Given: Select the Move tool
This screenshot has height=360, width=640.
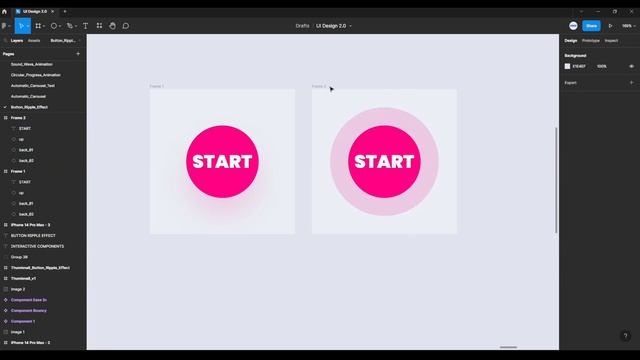Looking at the screenshot, I should click(21, 26).
